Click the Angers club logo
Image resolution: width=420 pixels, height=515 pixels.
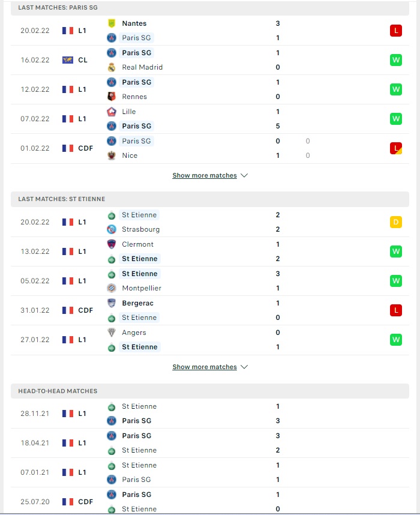(112, 333)
